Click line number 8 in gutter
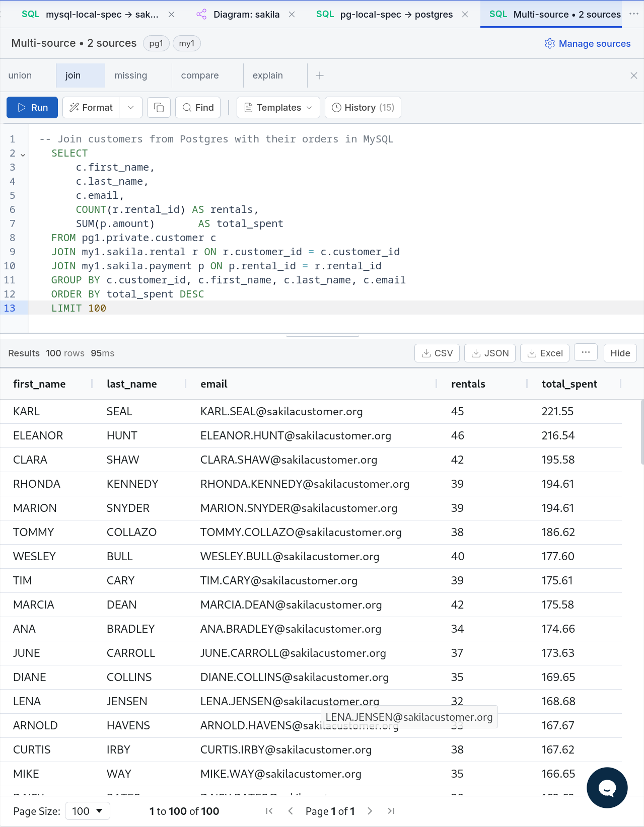 [12, 238]
